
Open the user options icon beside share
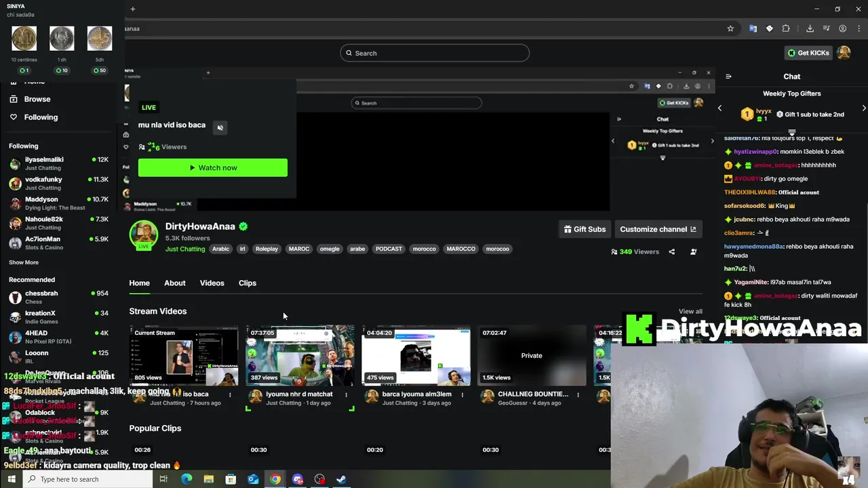click(693, 251)
